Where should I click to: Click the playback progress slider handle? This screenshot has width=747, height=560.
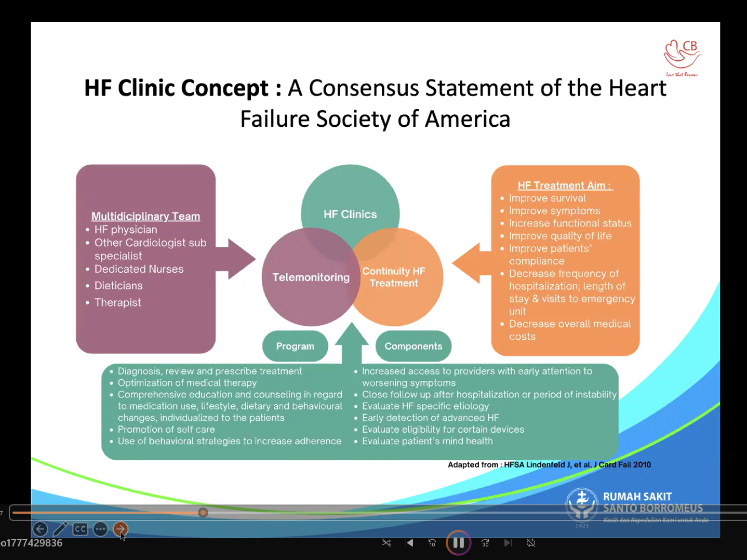[x=203, y=513]
